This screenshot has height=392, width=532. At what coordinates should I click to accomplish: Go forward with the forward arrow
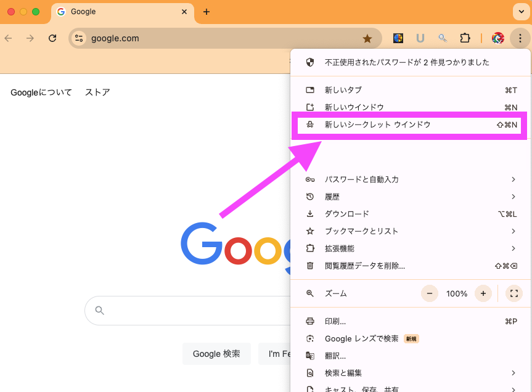[x=30, y=38]
